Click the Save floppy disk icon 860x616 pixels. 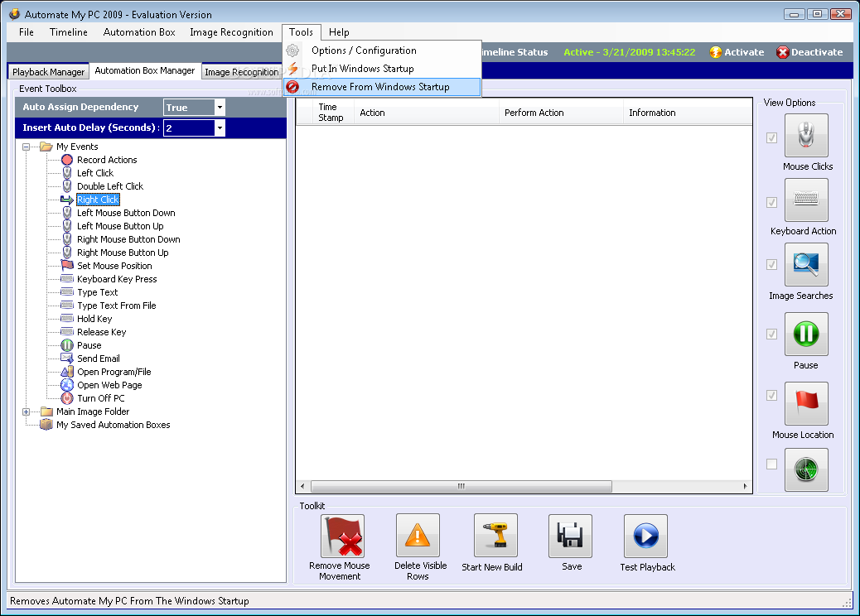point(570,536)
